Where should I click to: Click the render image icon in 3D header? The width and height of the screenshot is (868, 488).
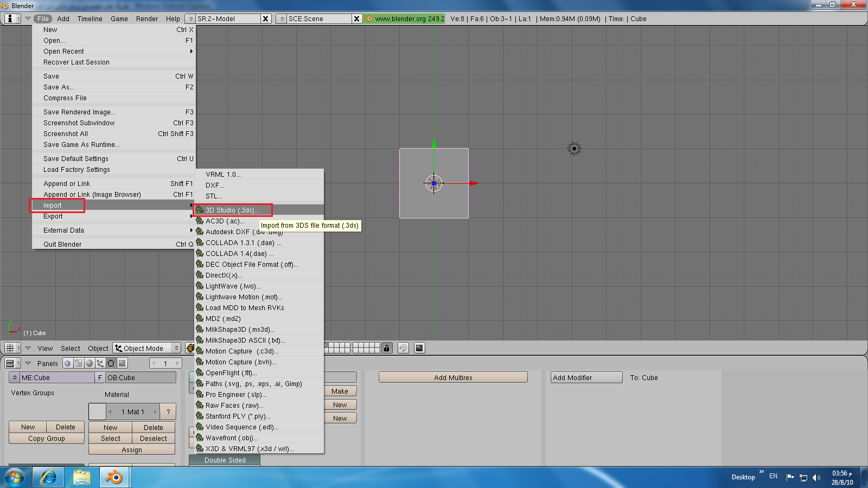point(419,348)
